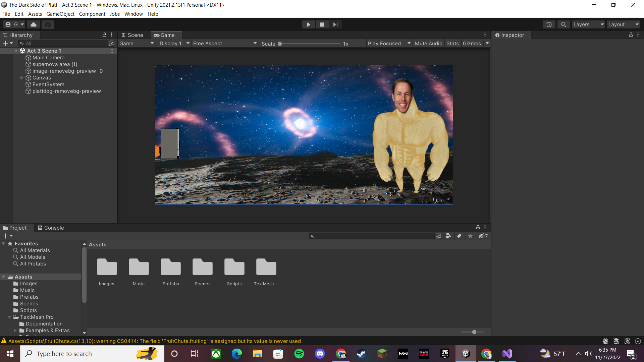644x362 pixels.
Task: Toggle Mute Audio in Game view
Action: 428,44
